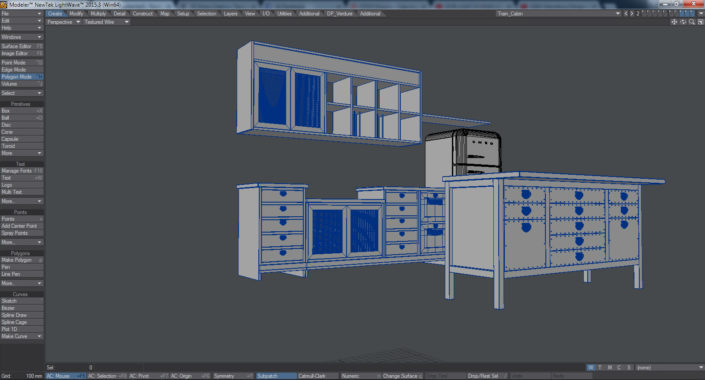Select the Spline Draw tool
The width and height of the screenshot is (705, 380).
(x=22, y=315)
